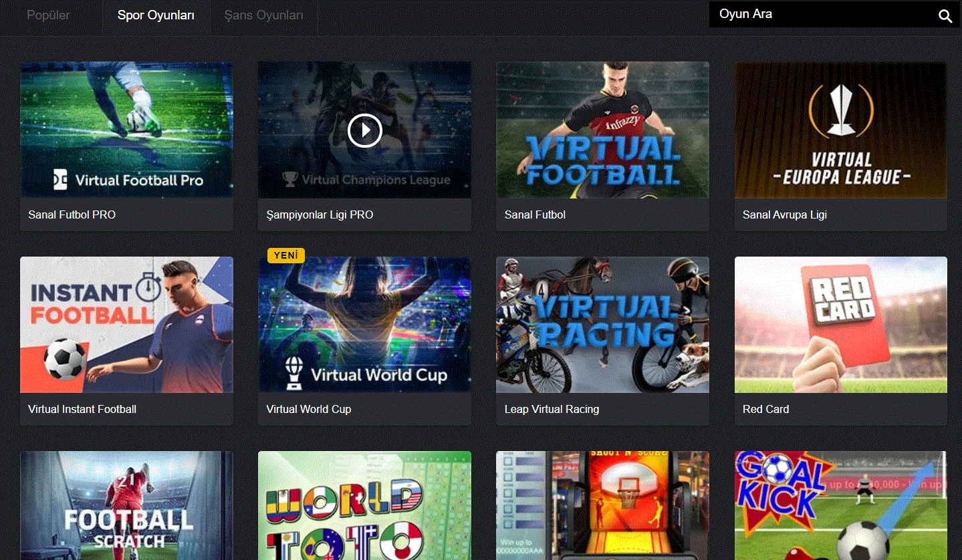The width and height of the screenshot is (962, 560).
Task: Select the Spor Oyunları tab
Action: 156,15
